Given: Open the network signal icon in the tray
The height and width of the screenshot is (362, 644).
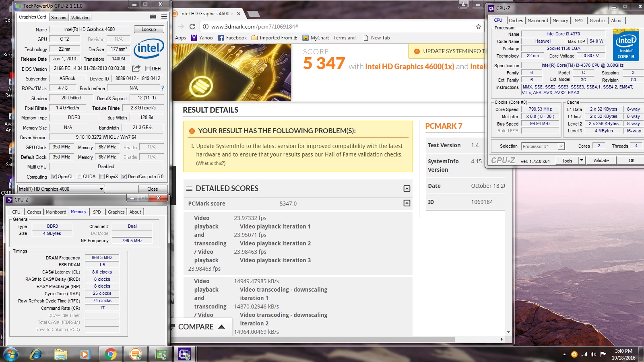Looking at the screenshot, I should (584, 354).
